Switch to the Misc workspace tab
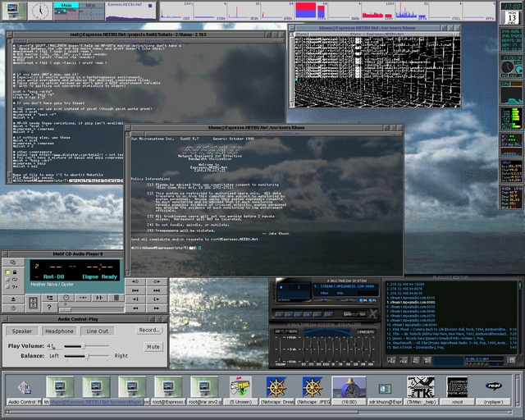Image resolution: width=525 pixels, height=420 pixels. click(x=91, y=6)
